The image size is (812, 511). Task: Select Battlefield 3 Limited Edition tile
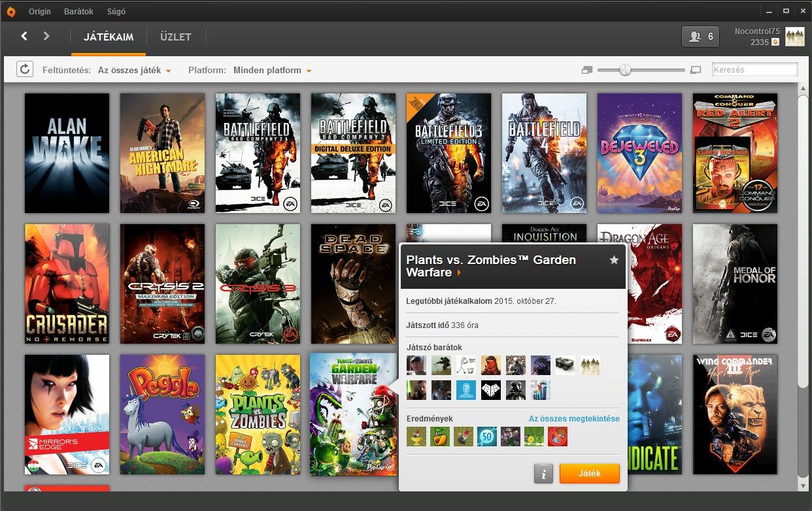pyautogui.click(x=449, y=153)
